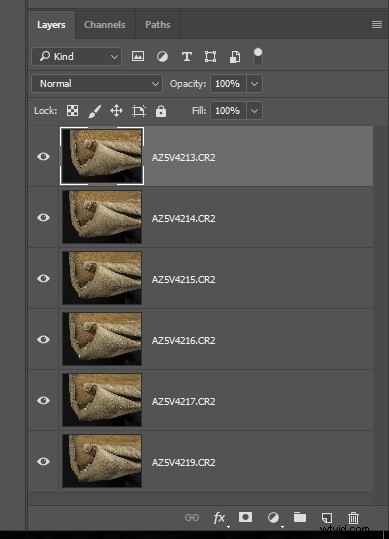Viewport: 389px width, 539px height.
Task: Lock position move icon
Action: pyautogui.click(x=116, y=111)
